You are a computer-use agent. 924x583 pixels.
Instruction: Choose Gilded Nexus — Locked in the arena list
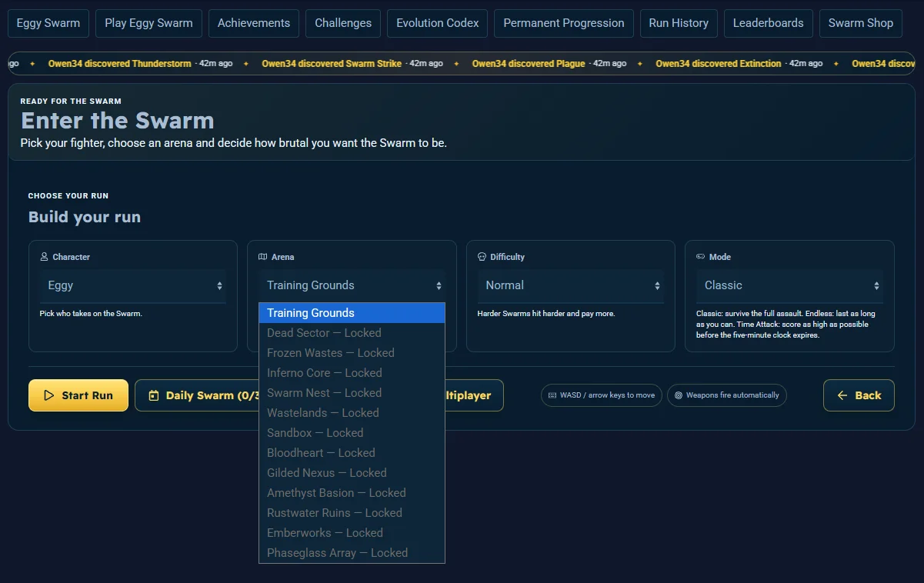point(352,473)
